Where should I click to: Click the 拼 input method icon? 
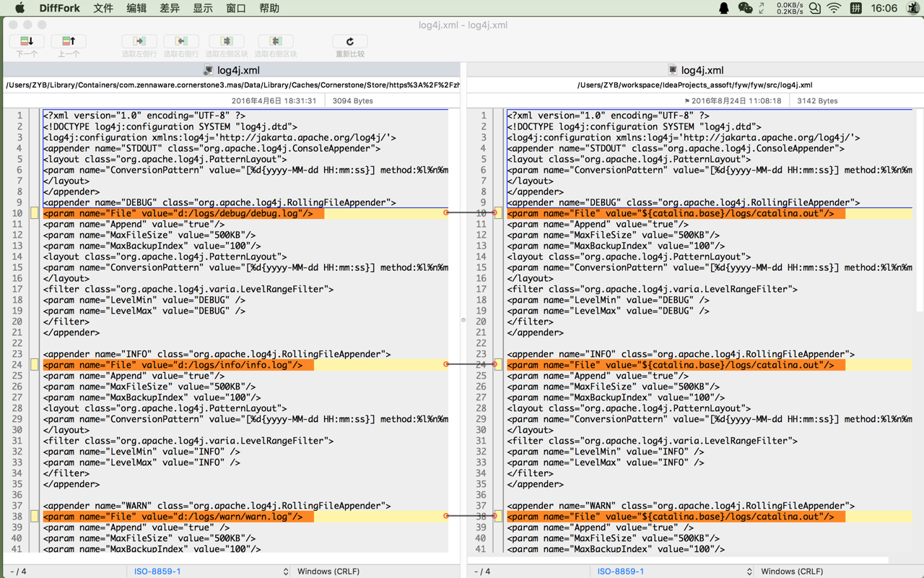point(856,8)
